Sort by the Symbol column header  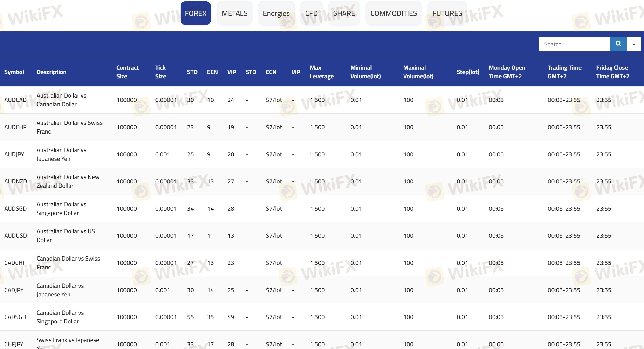(14, 72)
